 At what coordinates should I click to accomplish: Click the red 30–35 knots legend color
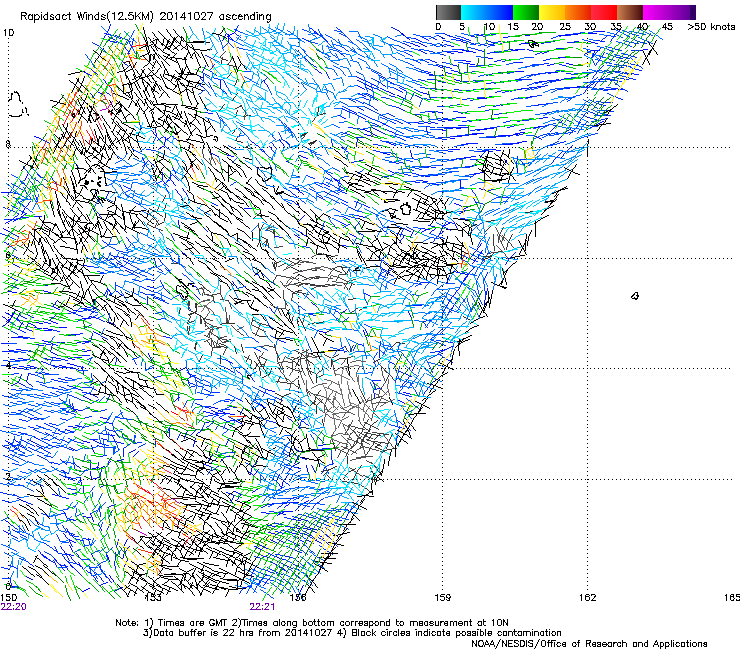click(604, 12)
